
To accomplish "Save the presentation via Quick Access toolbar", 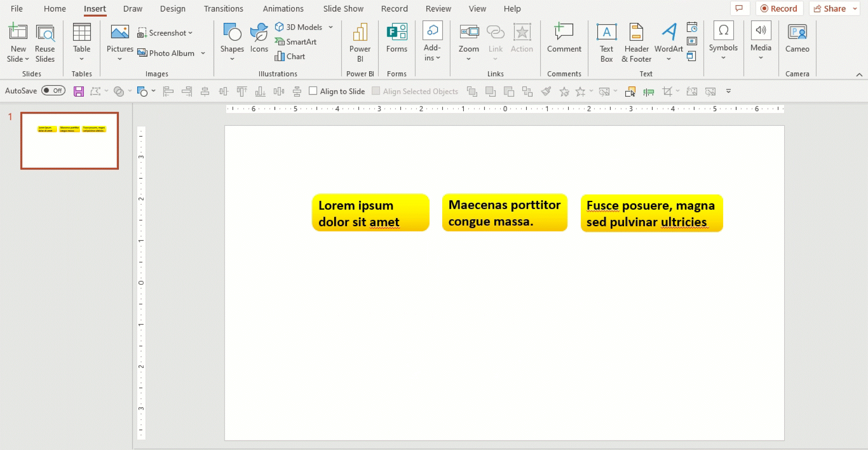I will pos(78,91).
